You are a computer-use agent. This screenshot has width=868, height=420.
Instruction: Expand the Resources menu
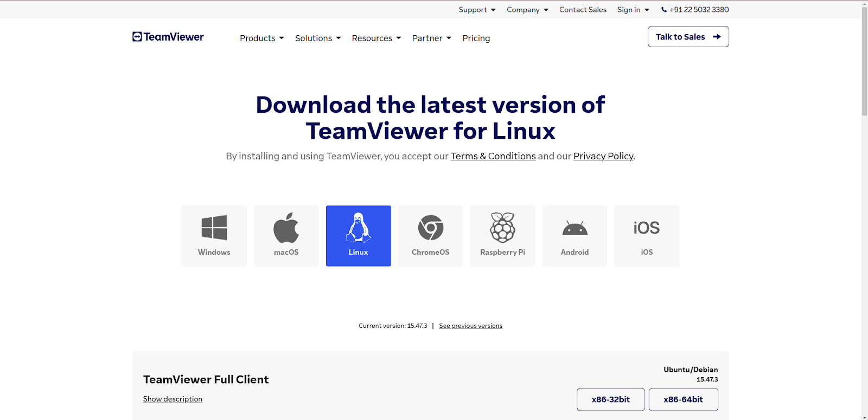coord(376,38)
